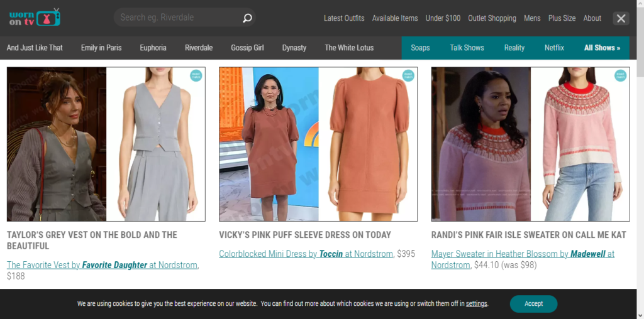
Task: Open Randi's Call Me Kat scene image
Action: [481, 144]
